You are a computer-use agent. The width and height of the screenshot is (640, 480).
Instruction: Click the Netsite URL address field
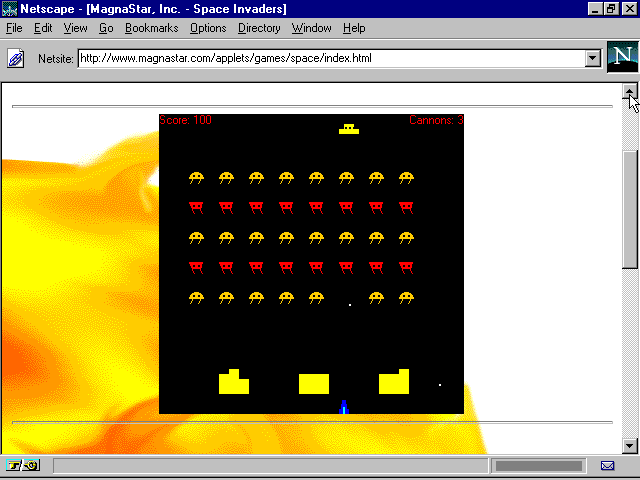pos(330,59)
